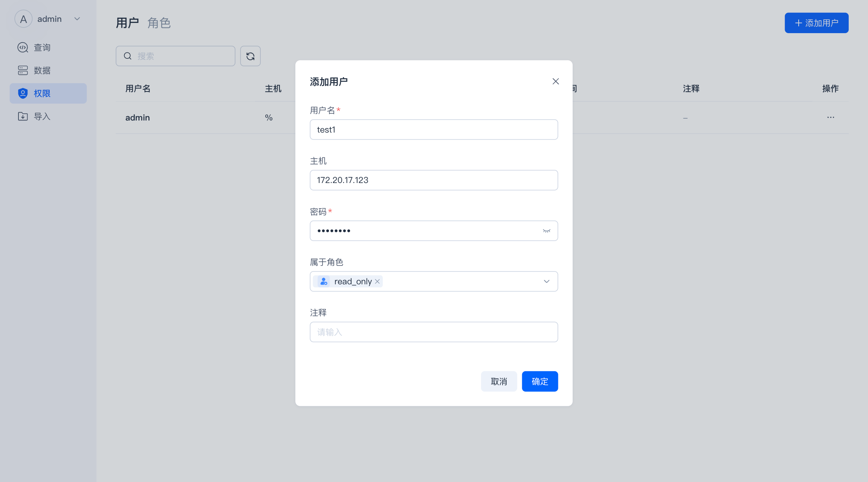Click the + 添加用户 button
The width and height of the screenshot is (868, 482).
816,23
